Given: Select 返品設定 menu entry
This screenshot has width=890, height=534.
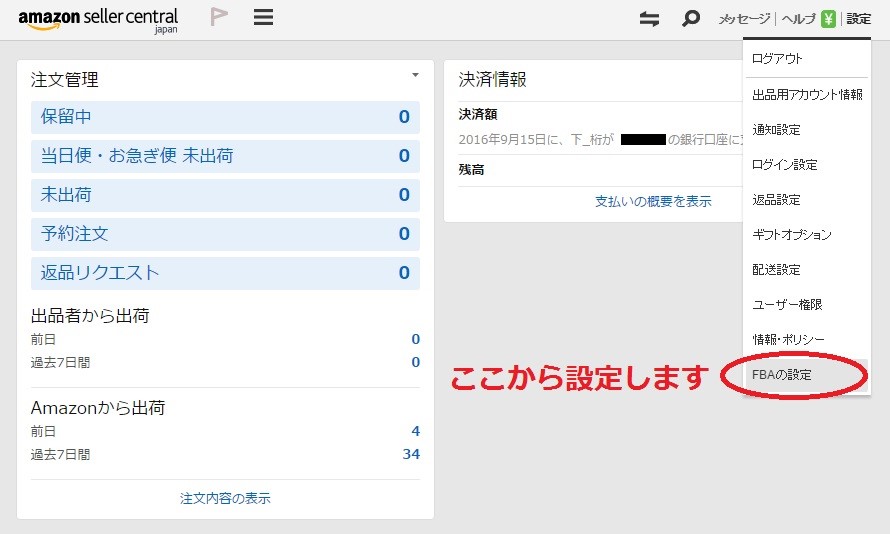Looking at the screenshot, I should [776, 200].
